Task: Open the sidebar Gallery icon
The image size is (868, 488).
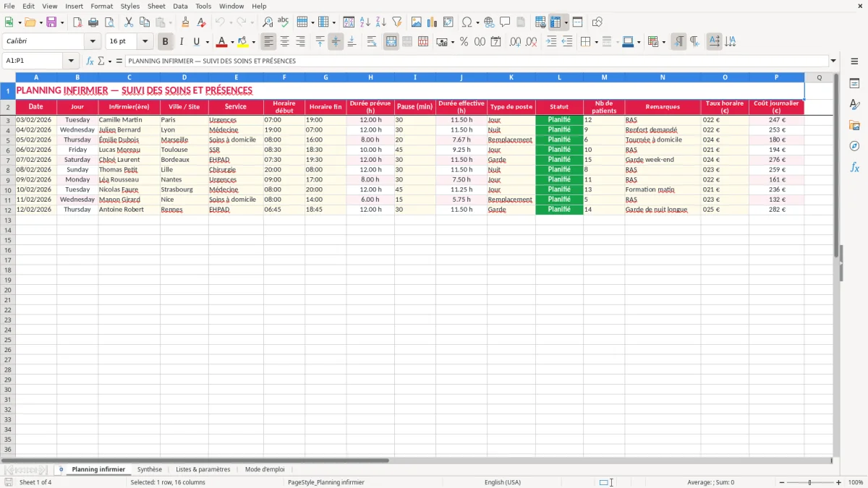Action: point(854,125)
